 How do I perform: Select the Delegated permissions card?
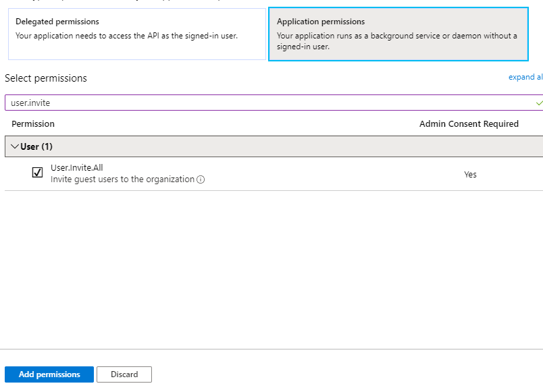click(137, 34)
